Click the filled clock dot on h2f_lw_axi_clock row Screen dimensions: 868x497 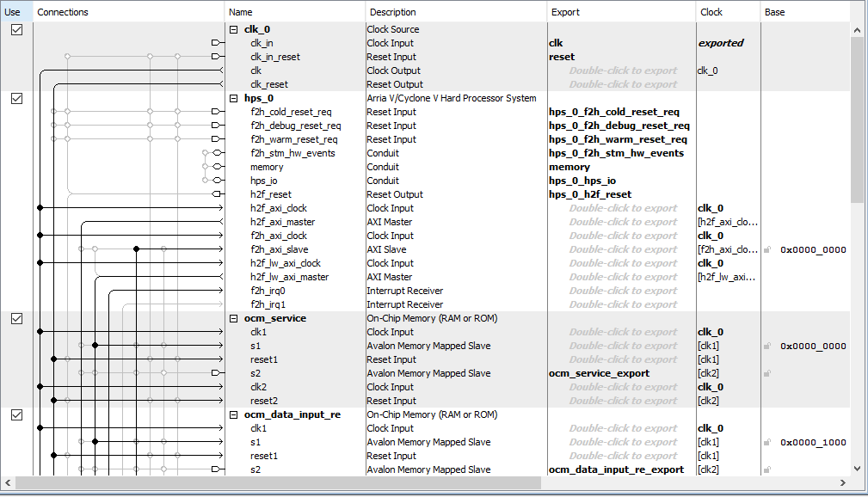(x=40, y=263)
